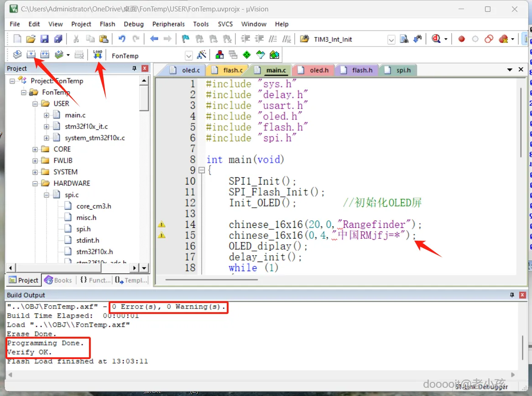Click Insert breakpoint red dot icon
This screenshot has height=396, width=532.
tap(461, 39)
